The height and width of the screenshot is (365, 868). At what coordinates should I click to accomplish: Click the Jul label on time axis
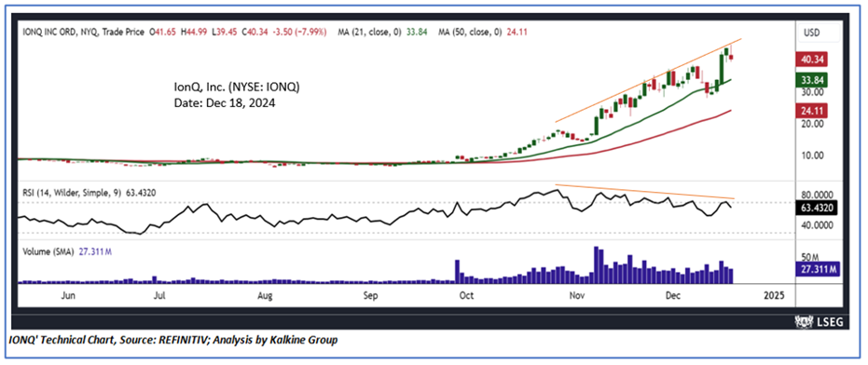tap(158, 296)
